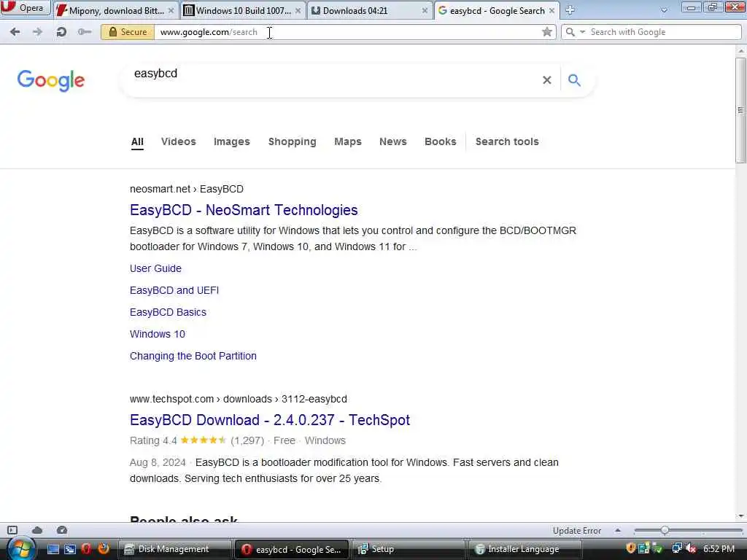
Task: Select the Images results tab
Action: (231, 141)
